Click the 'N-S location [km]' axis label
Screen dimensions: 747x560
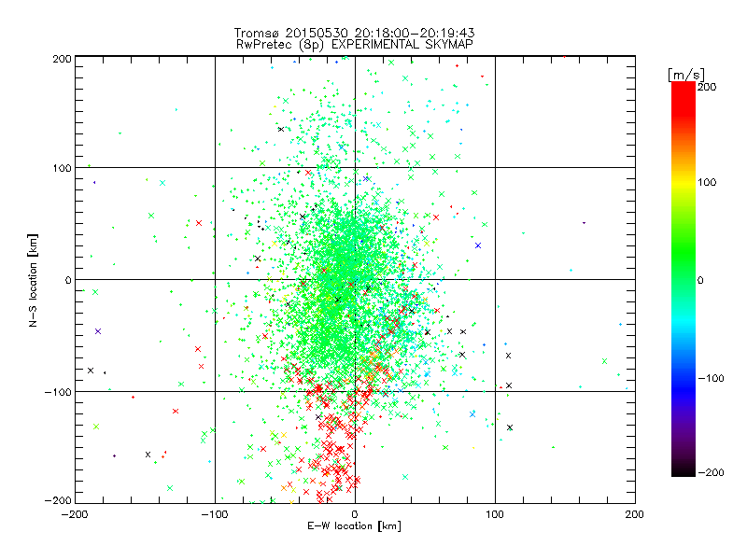pyautogui.click(x=33, y=281)
